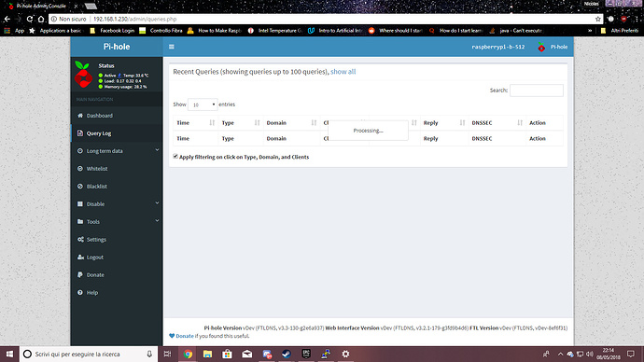Open the Settings menu item

[117, 239]
